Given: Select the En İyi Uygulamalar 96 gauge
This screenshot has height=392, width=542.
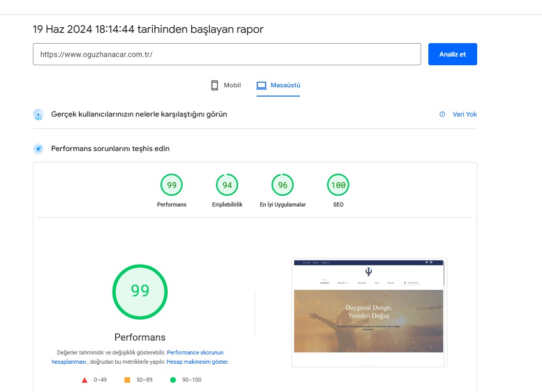Looking at the screenshot, I should [x=282, y=185].
